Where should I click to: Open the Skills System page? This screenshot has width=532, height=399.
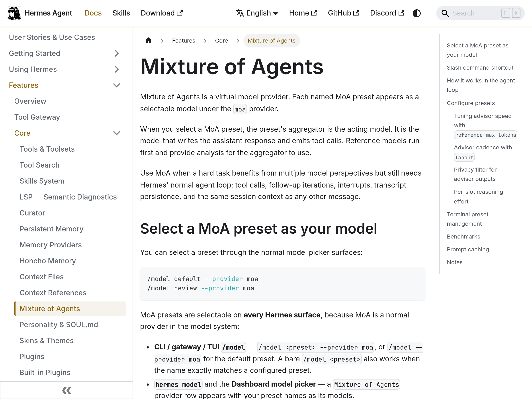(42, 181)
